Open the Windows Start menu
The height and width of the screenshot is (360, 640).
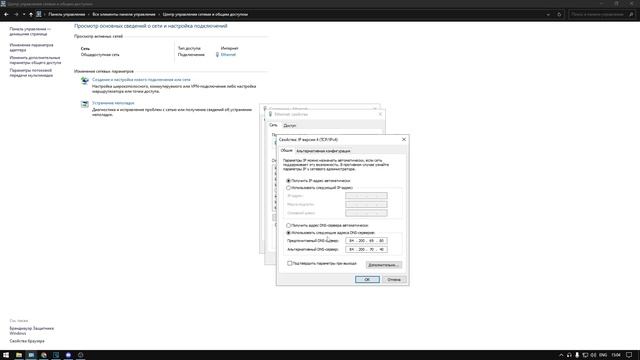[6, 355]
